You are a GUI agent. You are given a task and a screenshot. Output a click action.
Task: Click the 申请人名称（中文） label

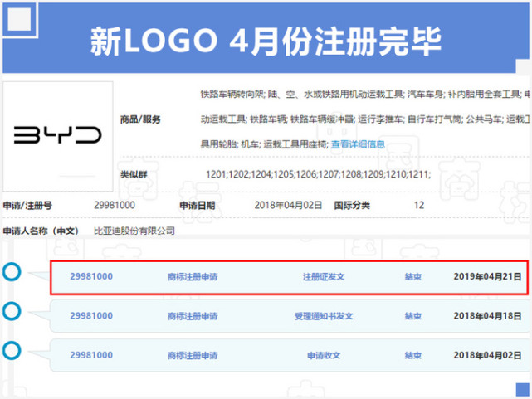pos(41,231)
